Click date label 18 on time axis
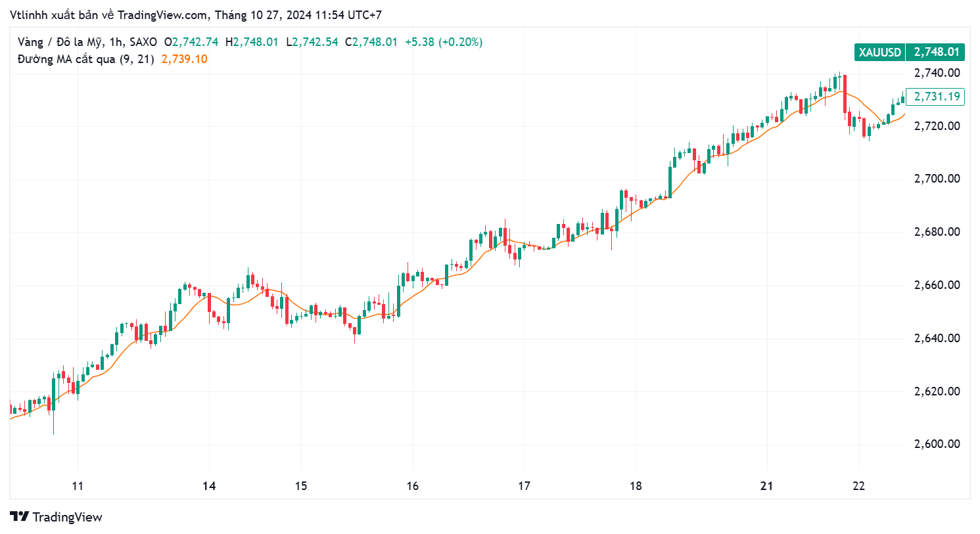 [636, 486]
